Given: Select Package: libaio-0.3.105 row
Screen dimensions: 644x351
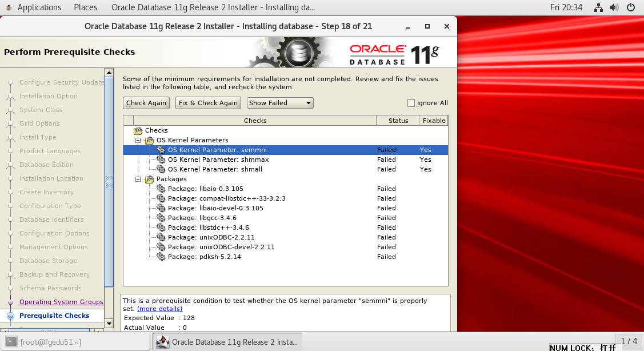Looking at the screenshot, I should (x=286, y=189).
